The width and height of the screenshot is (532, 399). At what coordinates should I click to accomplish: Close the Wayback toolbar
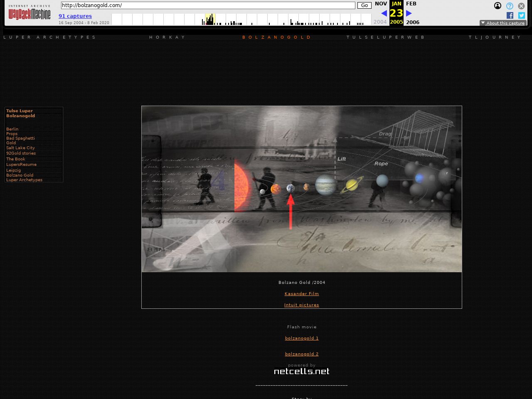pos(521,6)
